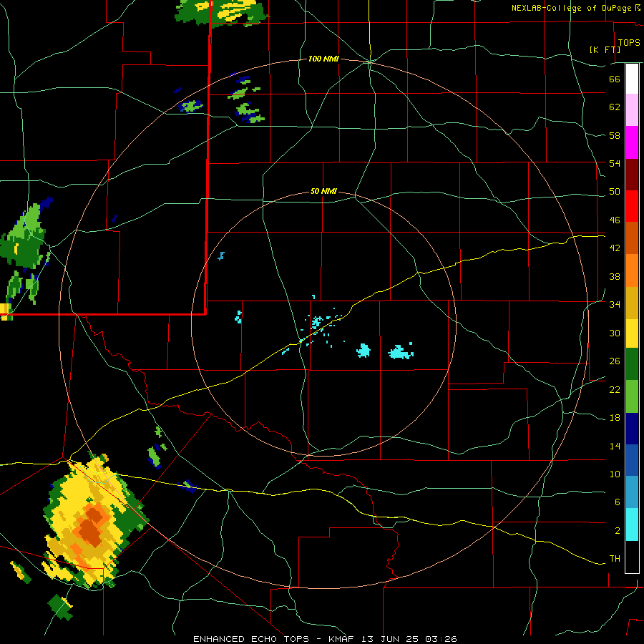The image size is (644, 644).
Task: Click the 34 legend value
Action: 615,305
